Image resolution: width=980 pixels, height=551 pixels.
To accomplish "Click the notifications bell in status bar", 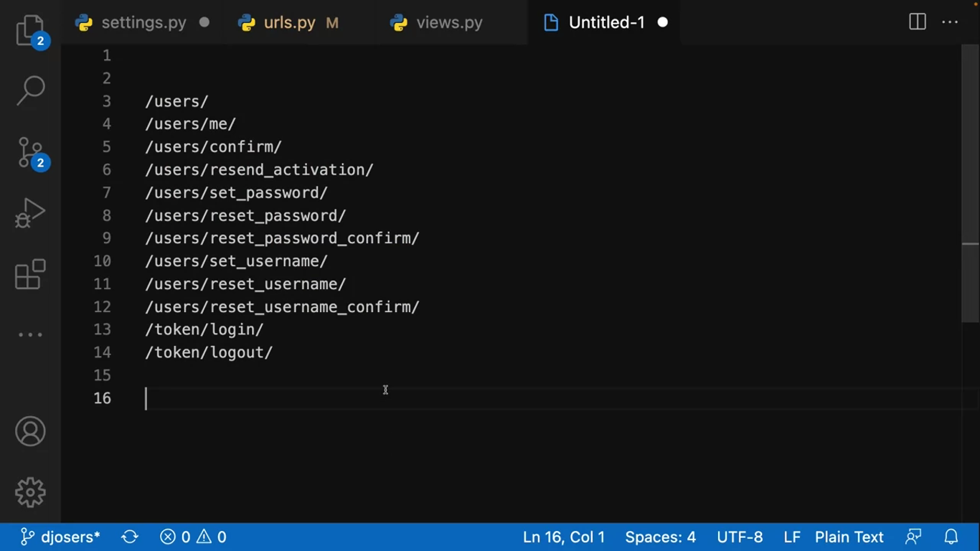I will pyautogui.click(x=951, y=537).
